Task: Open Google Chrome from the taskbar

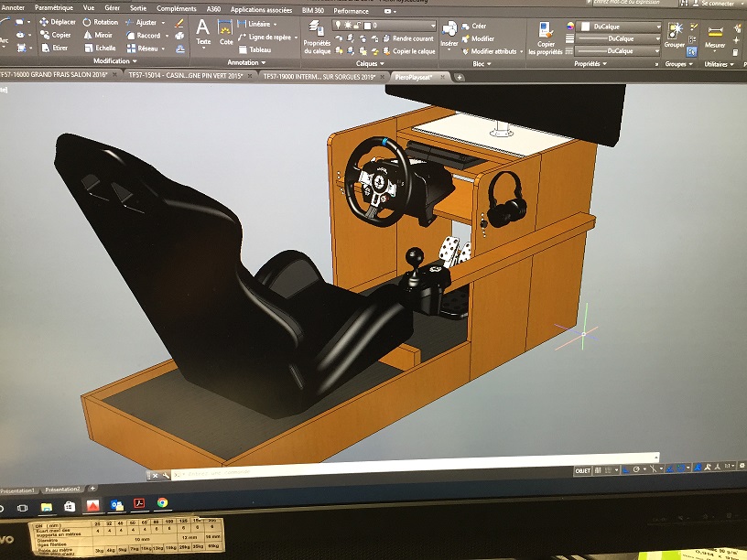Action: click(161, 502)
